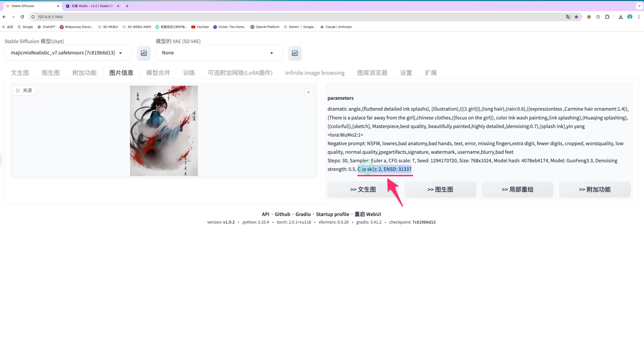Open the clock extension icon
The width and height of the screenshot is (644, 363).
tap(598, 17)
